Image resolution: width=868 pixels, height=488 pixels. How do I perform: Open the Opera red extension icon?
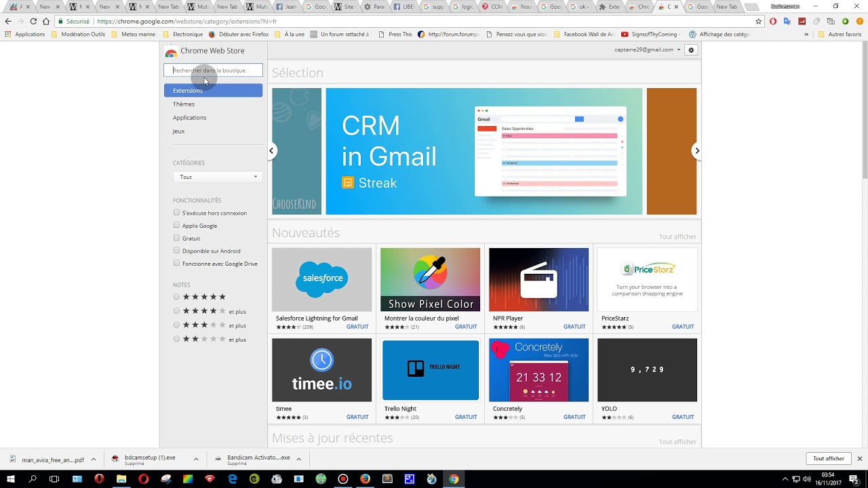[x=772, y=21]
